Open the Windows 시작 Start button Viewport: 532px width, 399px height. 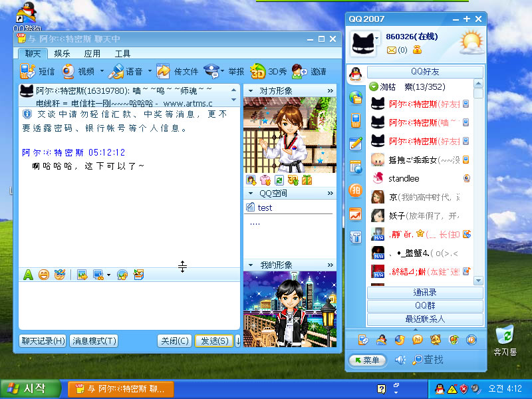click(x=30, y=388)
